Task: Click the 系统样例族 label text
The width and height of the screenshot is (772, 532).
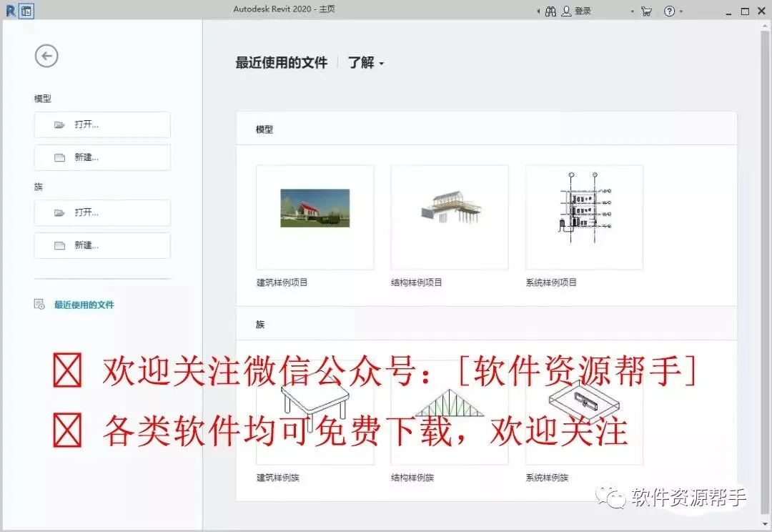Action: (547, 478)
